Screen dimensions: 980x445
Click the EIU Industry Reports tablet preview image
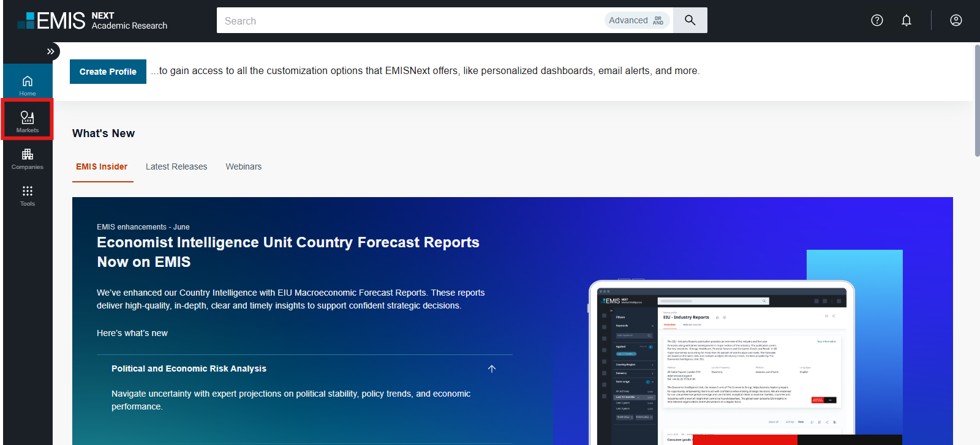click(x=721, y=363)
